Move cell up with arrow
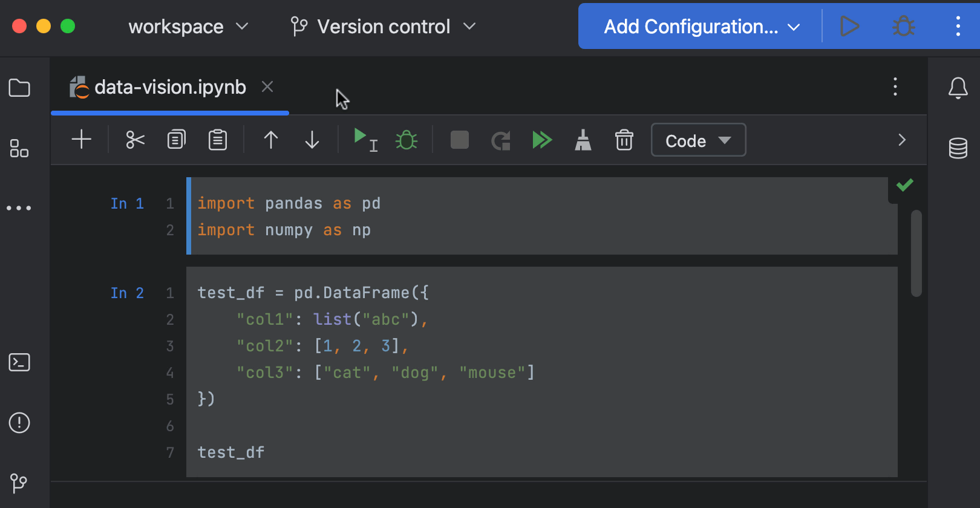Screen dimensions: 980x508 tap(270, 140)
